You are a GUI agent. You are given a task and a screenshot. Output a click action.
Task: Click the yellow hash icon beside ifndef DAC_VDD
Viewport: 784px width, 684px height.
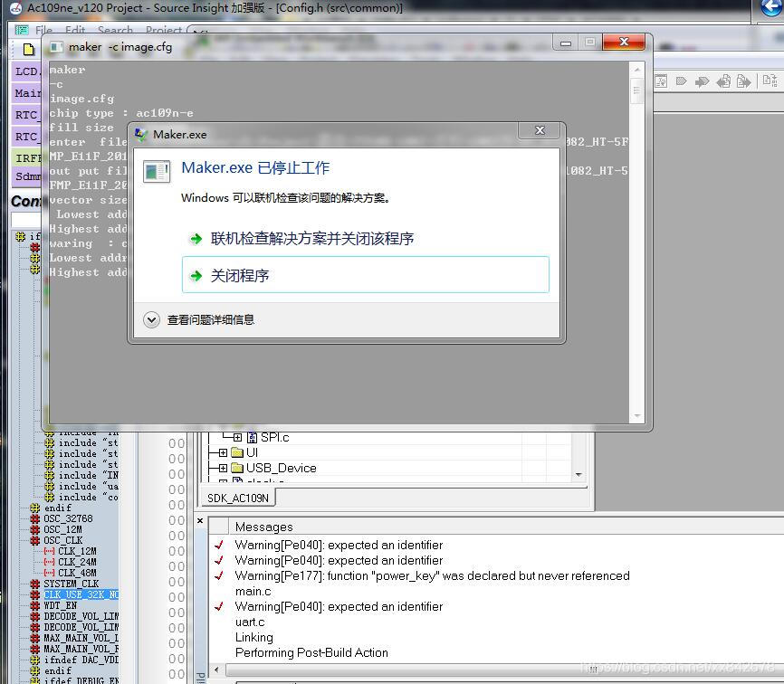coord(35,660)
